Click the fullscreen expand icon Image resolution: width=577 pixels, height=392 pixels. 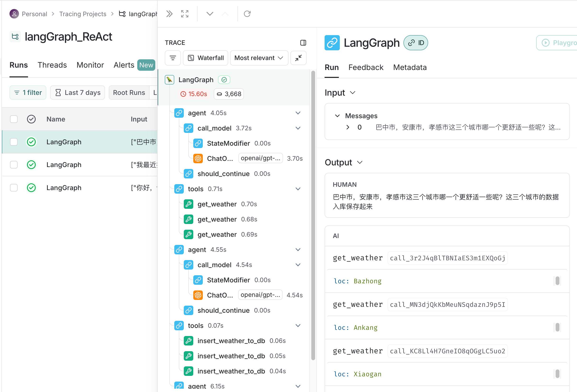[185, 14]
